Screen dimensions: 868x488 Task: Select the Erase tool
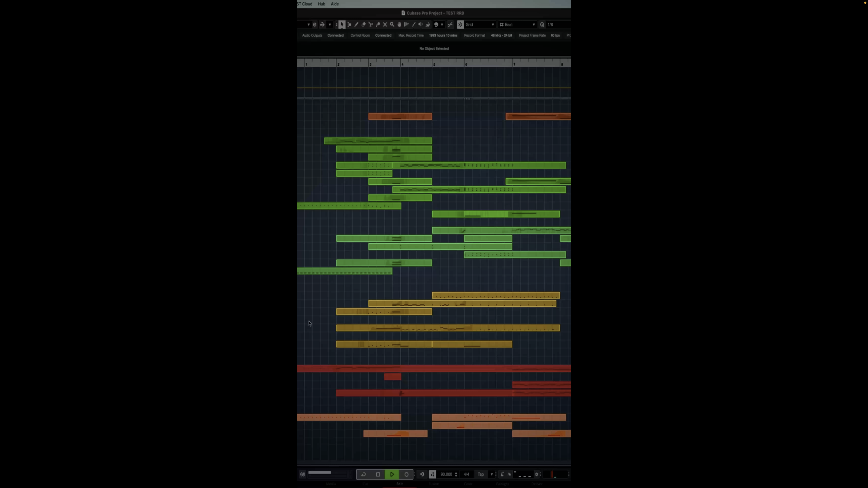[363, 24]
